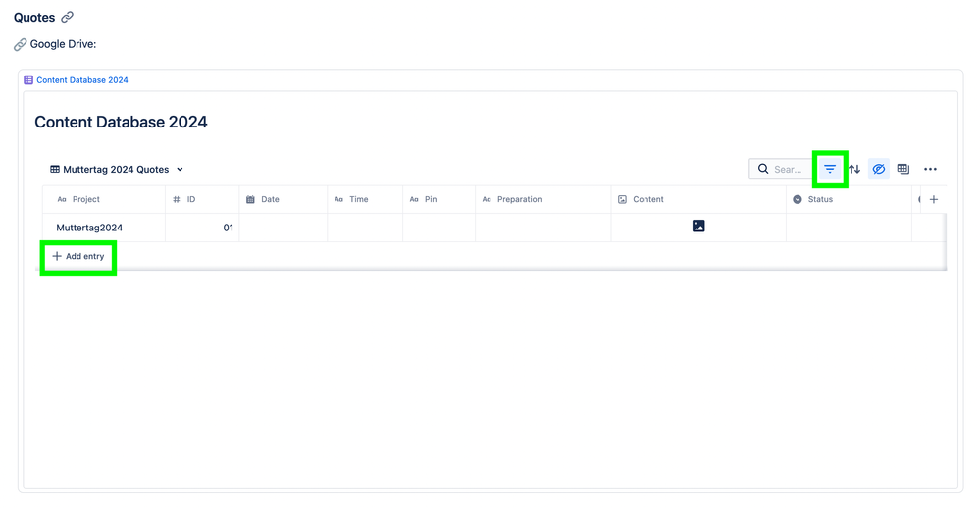
Task: Click the Google Drive: label
Action: (x=63, y=44)
